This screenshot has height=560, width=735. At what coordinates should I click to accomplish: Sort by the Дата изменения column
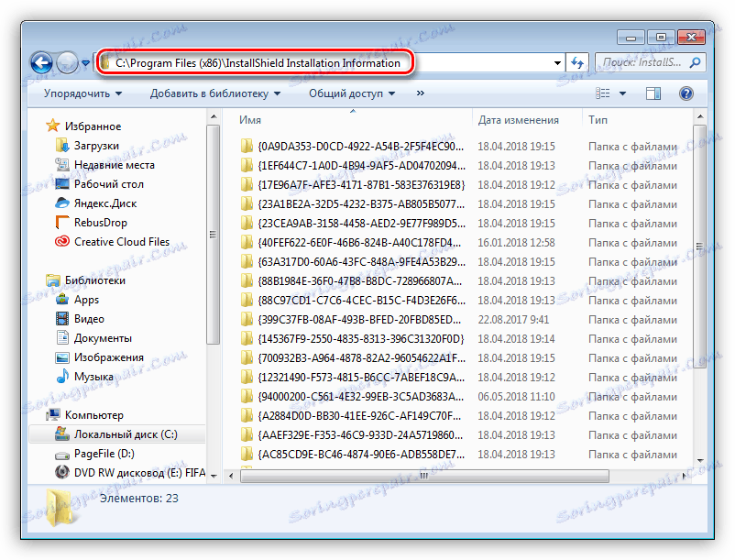(x=518, y=119)
